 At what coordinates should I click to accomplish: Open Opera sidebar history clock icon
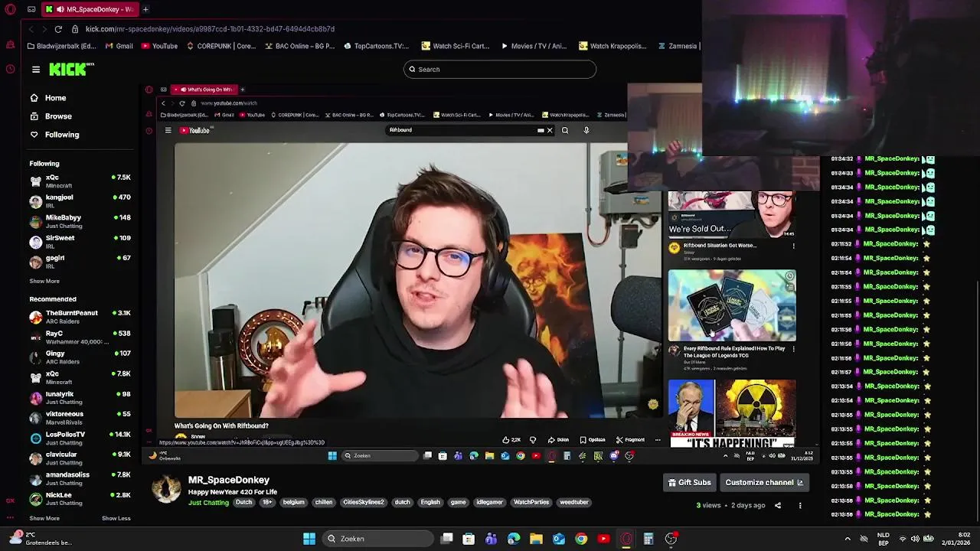(11, 69)
